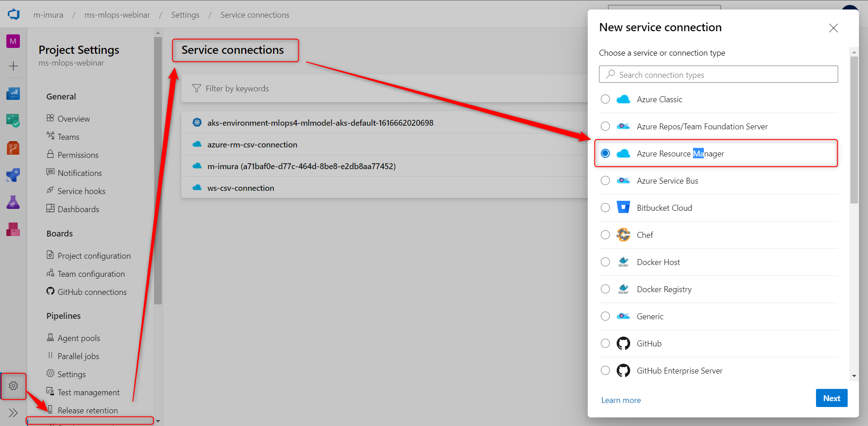Open the Artifacts hub icon in sidebar
Viewport: 868px width, 426px height.
pos(13,229)
